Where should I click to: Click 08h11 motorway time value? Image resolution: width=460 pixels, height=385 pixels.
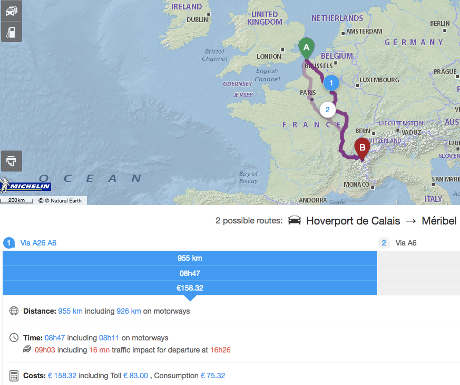click(x=109, y=338)
